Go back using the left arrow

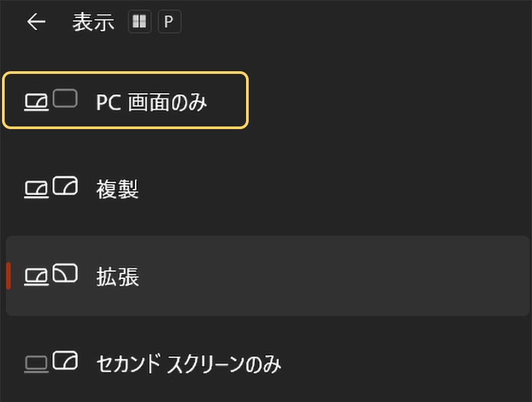click(x=36, y=22)
